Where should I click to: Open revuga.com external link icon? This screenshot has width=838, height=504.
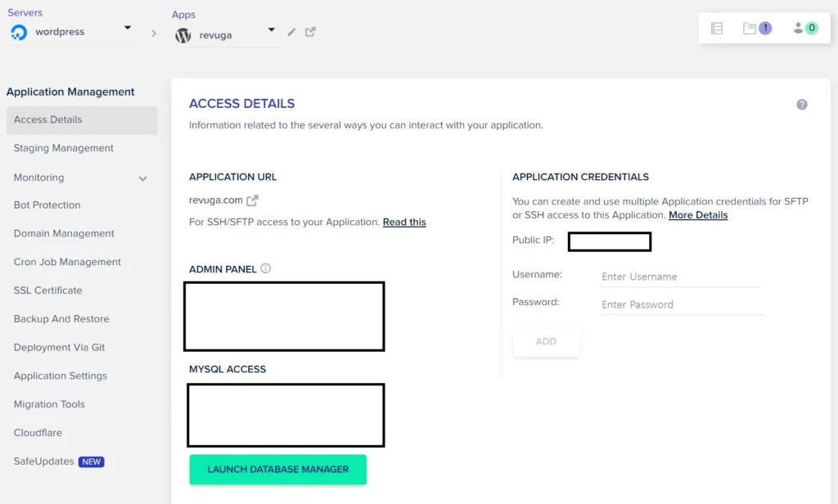coord(252,200)
